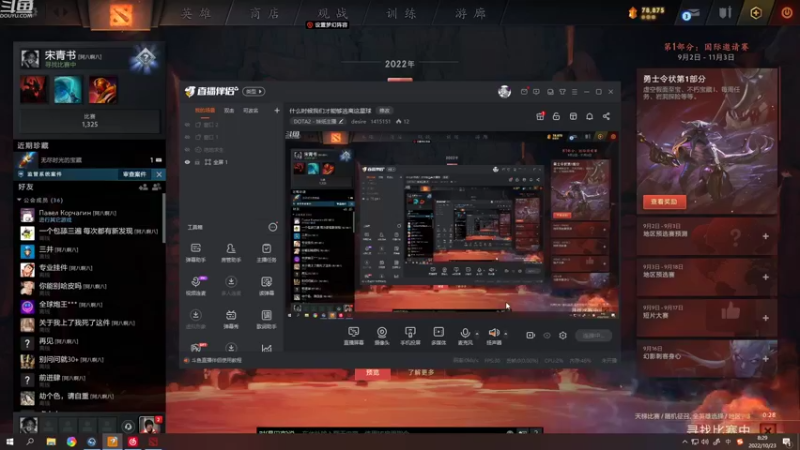The width and height of the screenshot is (800, 450).
Task: Open the armory shield icon in Dota
Action: (x=725, y=13)
